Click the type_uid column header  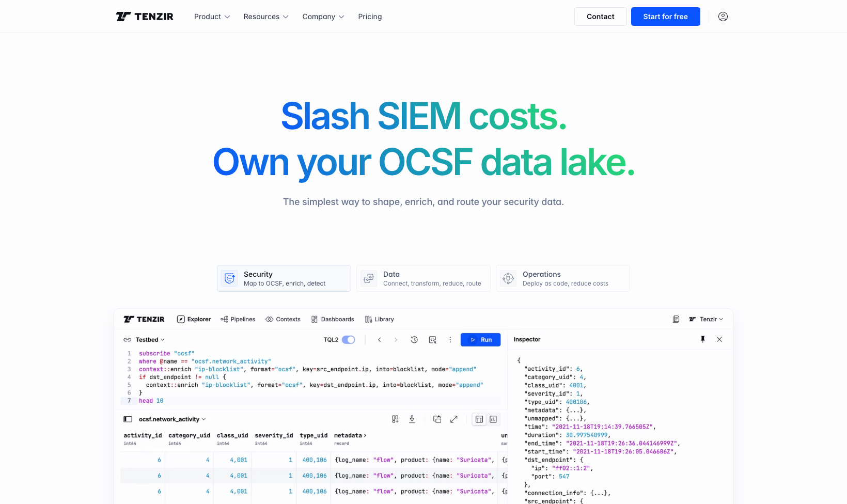[x=313, y=435]
